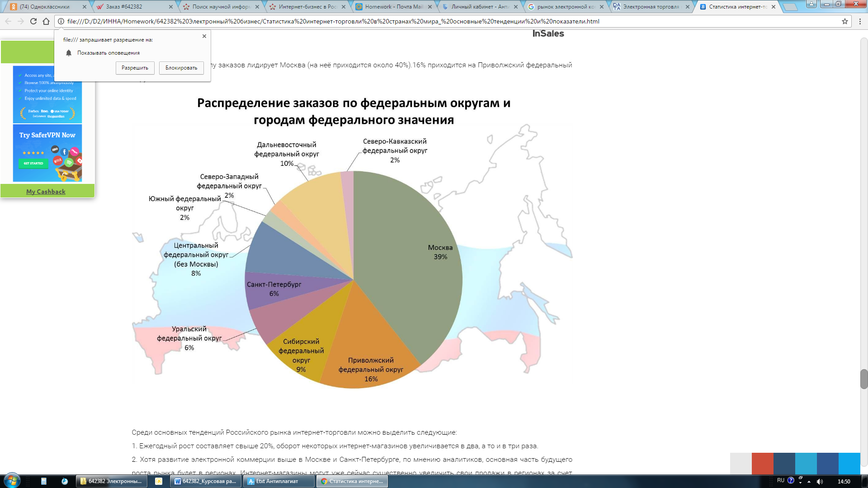Show hidden tray icons arrow

point(809,482)
